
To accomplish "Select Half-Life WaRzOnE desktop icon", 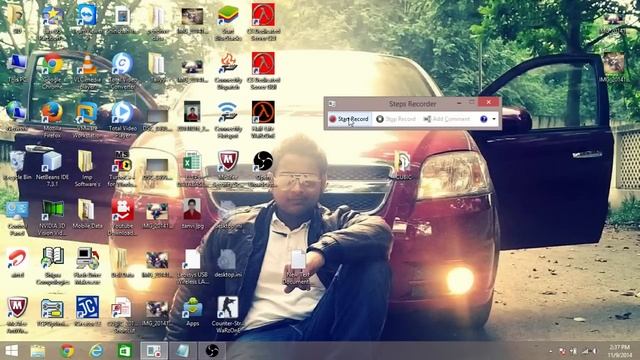I will tap(263, 120).
